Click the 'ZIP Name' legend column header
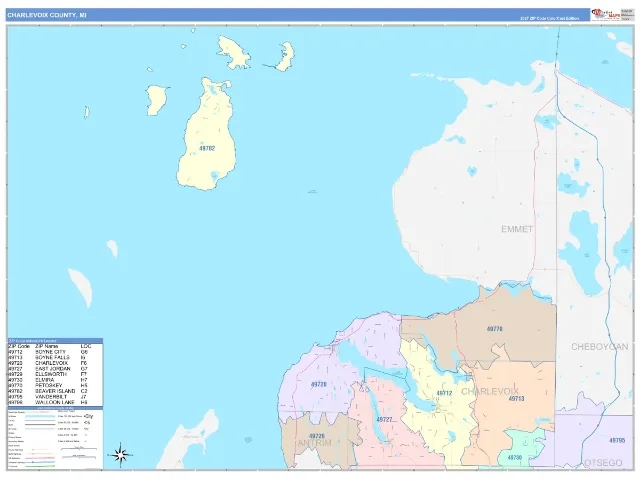Screen dimensions: 640x480 coord(47,346)
